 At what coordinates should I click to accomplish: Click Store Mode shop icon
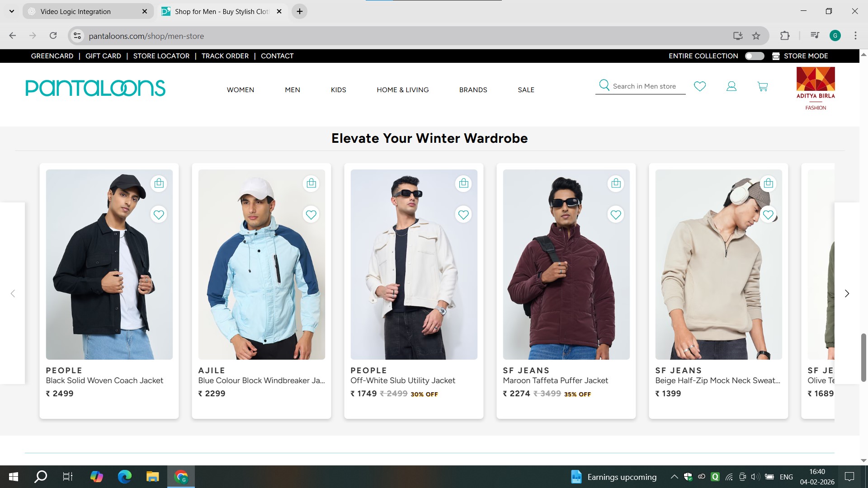pos(776,56)
